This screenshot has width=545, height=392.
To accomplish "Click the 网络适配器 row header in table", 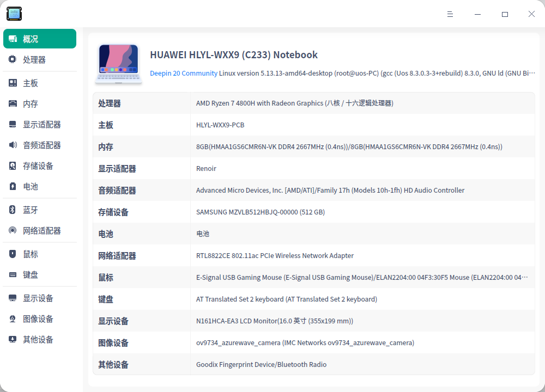I will 117,256.
